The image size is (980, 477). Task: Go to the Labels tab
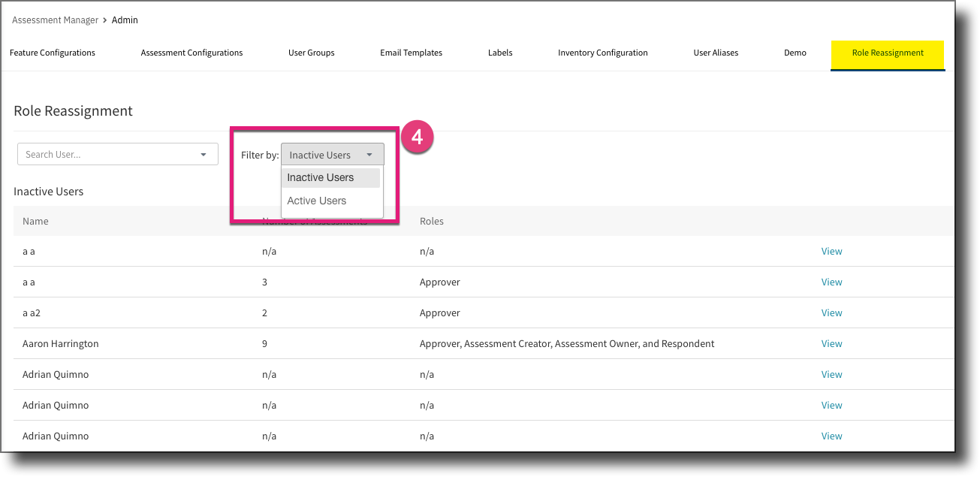point(500,53)
